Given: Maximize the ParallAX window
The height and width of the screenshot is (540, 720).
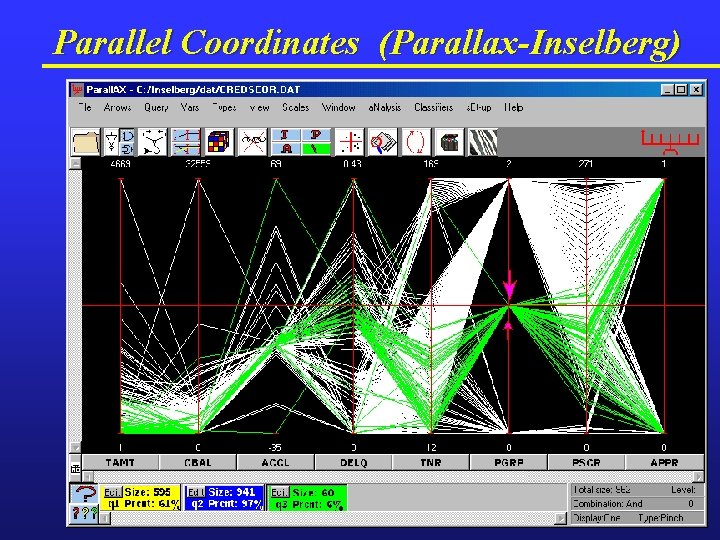Looking at the screenshot, I should pos(681,90).
